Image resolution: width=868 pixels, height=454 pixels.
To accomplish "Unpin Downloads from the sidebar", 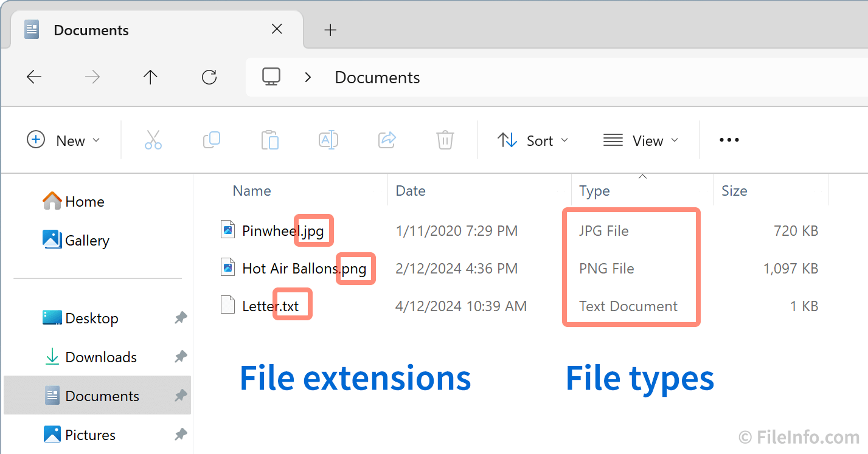I will click(x=181, y=357).
